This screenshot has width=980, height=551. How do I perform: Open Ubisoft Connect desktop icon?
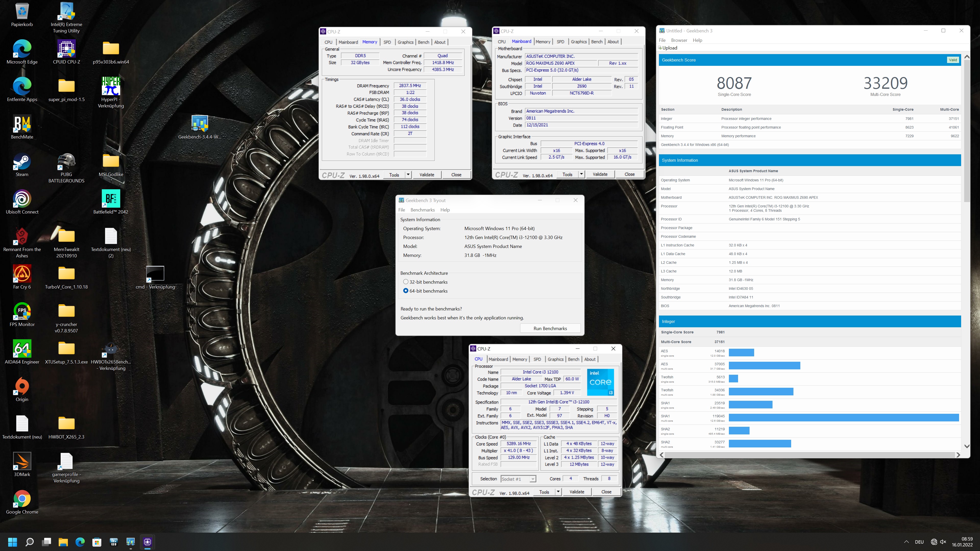coord(22,202)
